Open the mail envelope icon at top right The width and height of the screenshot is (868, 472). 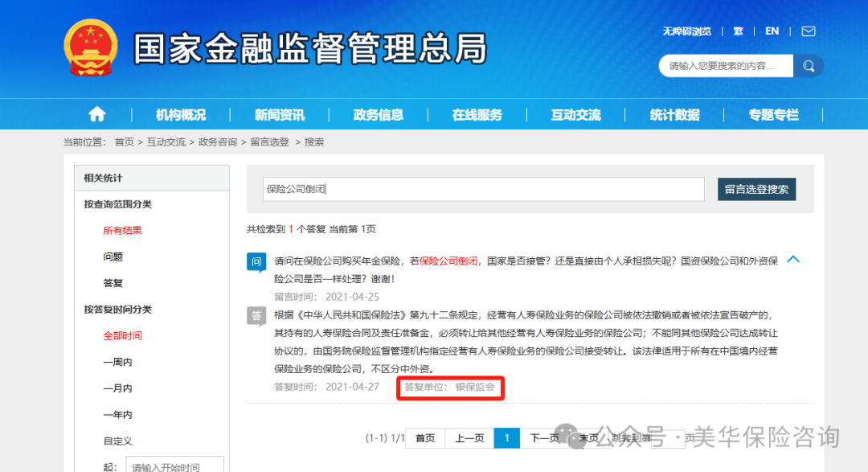tap(807, 31)
